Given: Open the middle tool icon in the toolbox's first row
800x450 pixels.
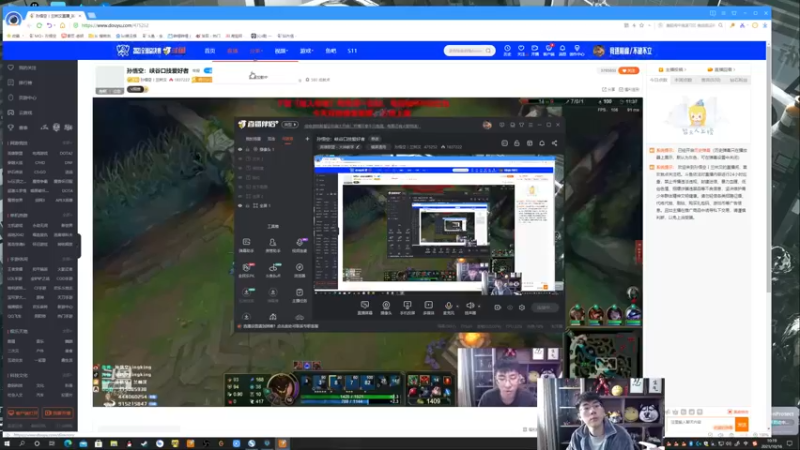Looking at the screenshot, I should (273, 244).
